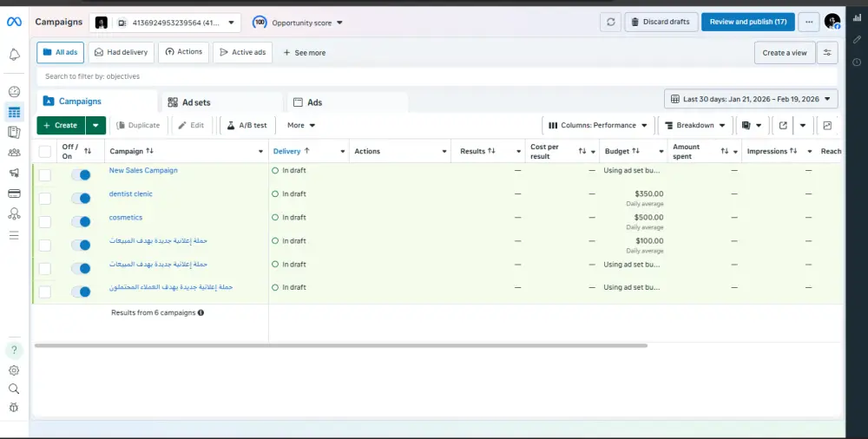Select the Actions view filter
Viewport: 868px width, 439px height.
click(183, 52)
